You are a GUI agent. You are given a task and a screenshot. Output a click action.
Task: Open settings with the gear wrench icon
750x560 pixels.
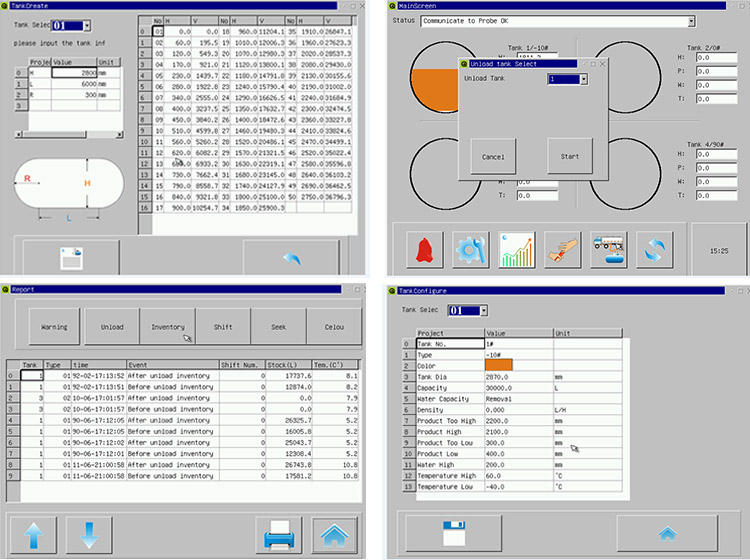click(470, 250)
